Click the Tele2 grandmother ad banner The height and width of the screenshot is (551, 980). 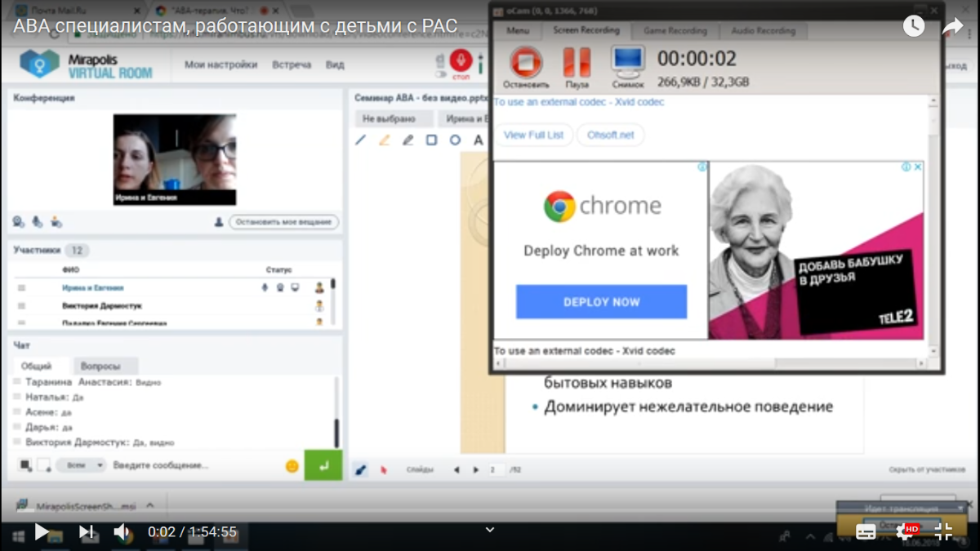tap(816, 250)
